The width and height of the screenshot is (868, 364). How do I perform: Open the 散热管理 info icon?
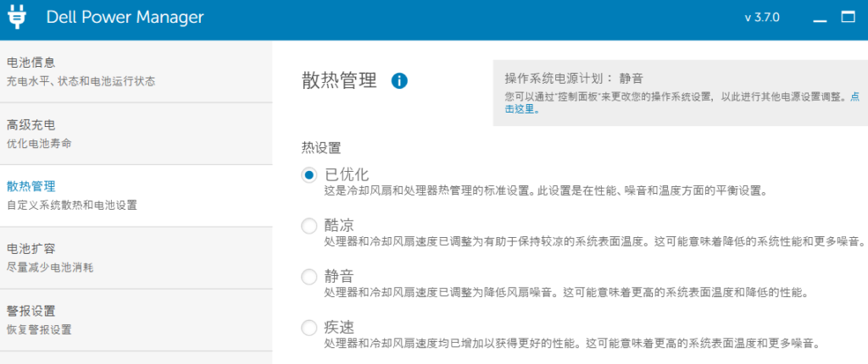[399, 80]
